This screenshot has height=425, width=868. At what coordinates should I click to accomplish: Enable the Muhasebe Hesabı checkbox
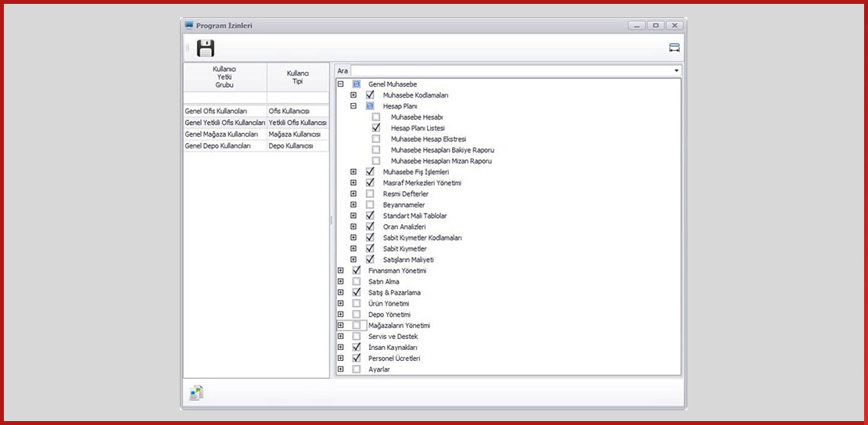[376, 116]
